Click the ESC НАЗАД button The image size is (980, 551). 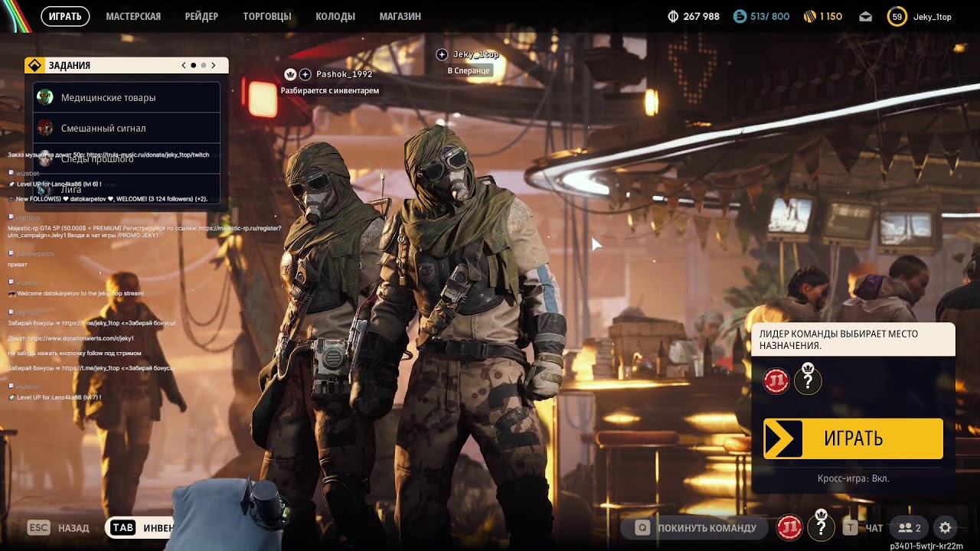58,528
